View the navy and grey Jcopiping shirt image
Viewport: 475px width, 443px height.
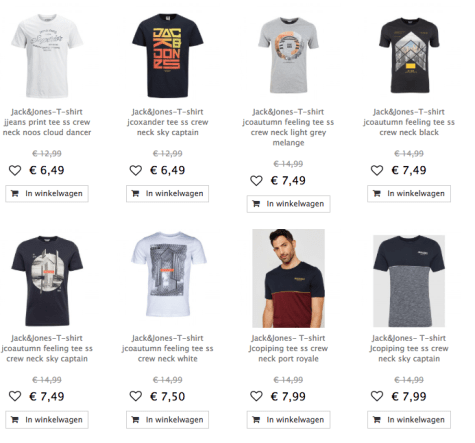[409, 281]
